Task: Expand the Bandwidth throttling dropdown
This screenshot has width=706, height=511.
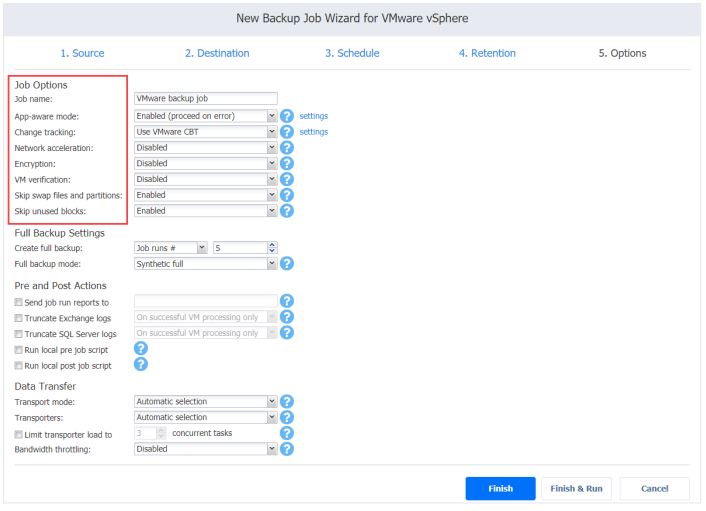Action: 205,449
